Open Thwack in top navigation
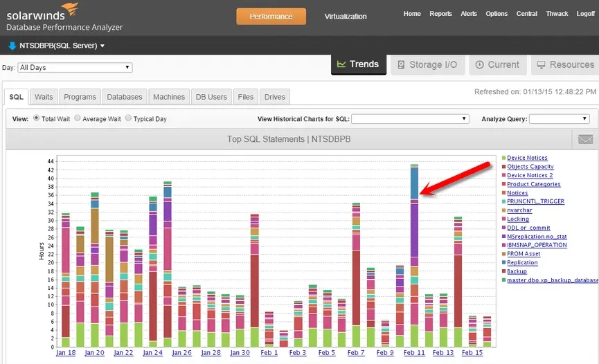This screenshot has width=599, height=364. [x=557, y=14]
